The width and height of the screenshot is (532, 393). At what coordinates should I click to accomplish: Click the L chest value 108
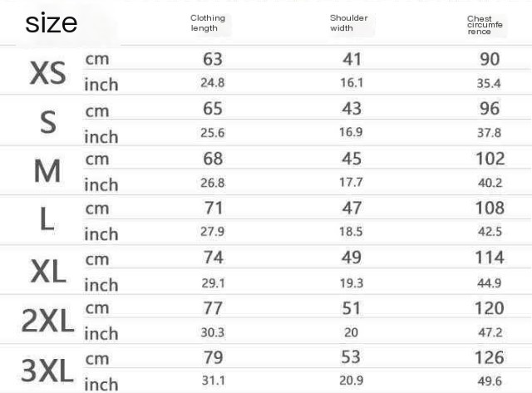tap(490, 208)
